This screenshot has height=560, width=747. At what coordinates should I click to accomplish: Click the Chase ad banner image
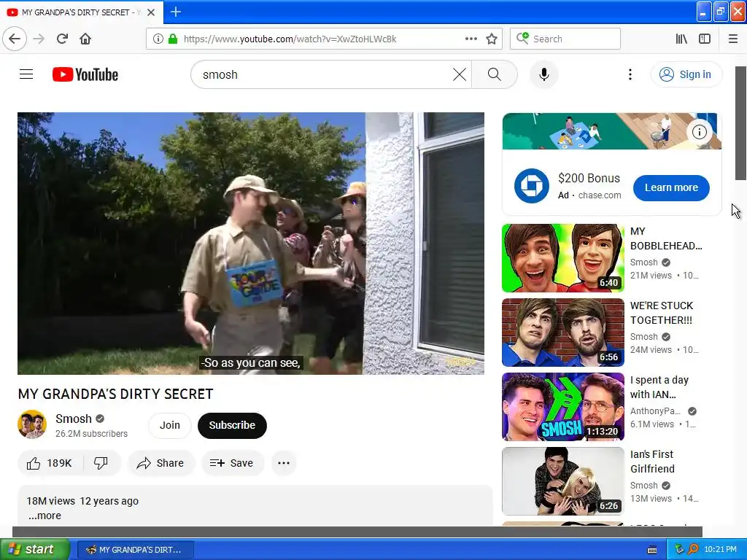(612, 131)
